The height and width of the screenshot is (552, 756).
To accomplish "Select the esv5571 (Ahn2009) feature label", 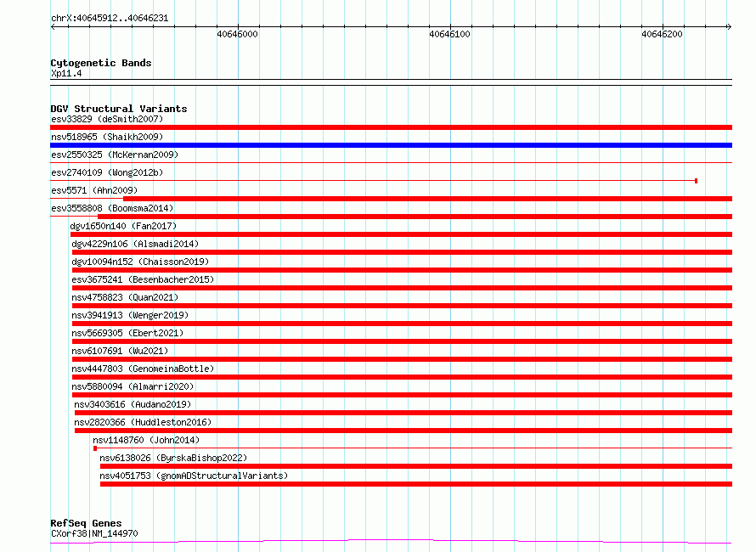I will (x=94, y=190).
